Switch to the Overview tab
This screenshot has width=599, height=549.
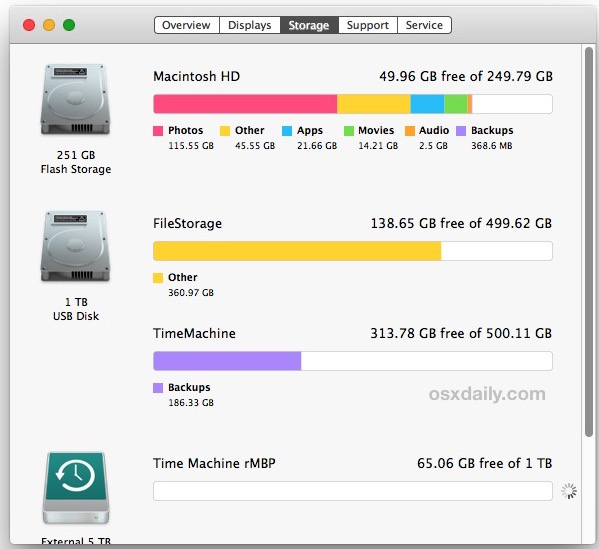click(186, 25)
